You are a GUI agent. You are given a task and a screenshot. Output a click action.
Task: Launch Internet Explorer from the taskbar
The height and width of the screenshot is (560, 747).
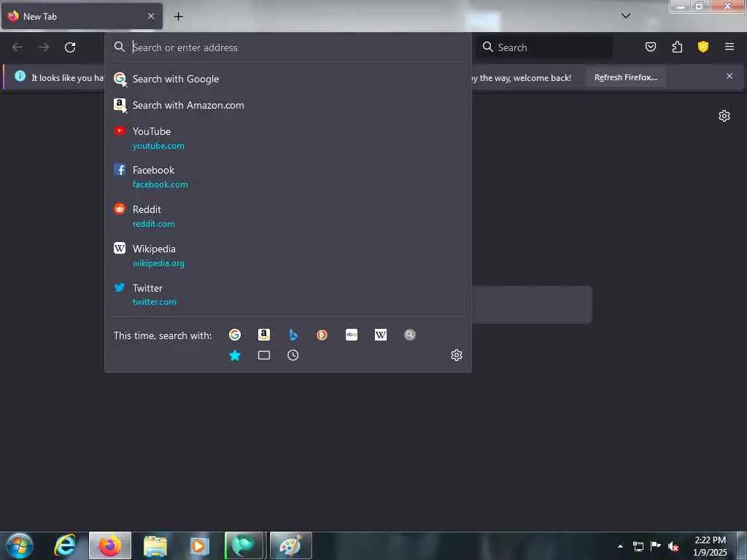pyautogui.click(x=64, y=545)
